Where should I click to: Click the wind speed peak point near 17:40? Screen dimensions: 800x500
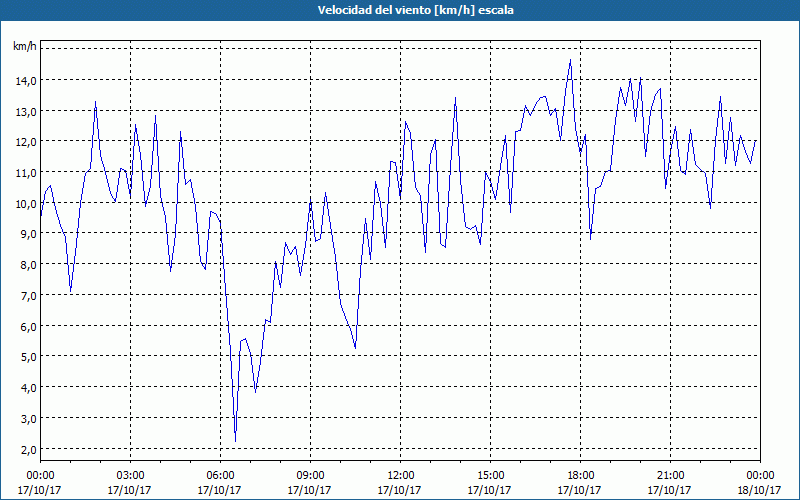[x=570, y=60]
